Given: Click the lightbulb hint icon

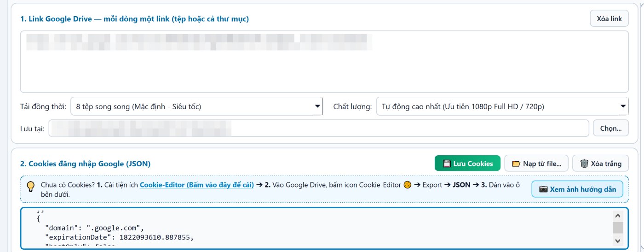Looking at the screenshot, I should tap(31, 187).
